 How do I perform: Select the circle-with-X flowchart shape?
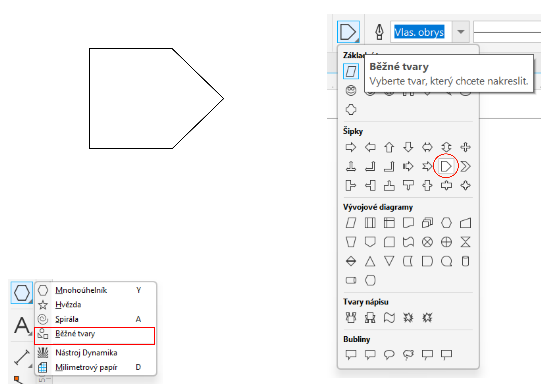point(427,242)
